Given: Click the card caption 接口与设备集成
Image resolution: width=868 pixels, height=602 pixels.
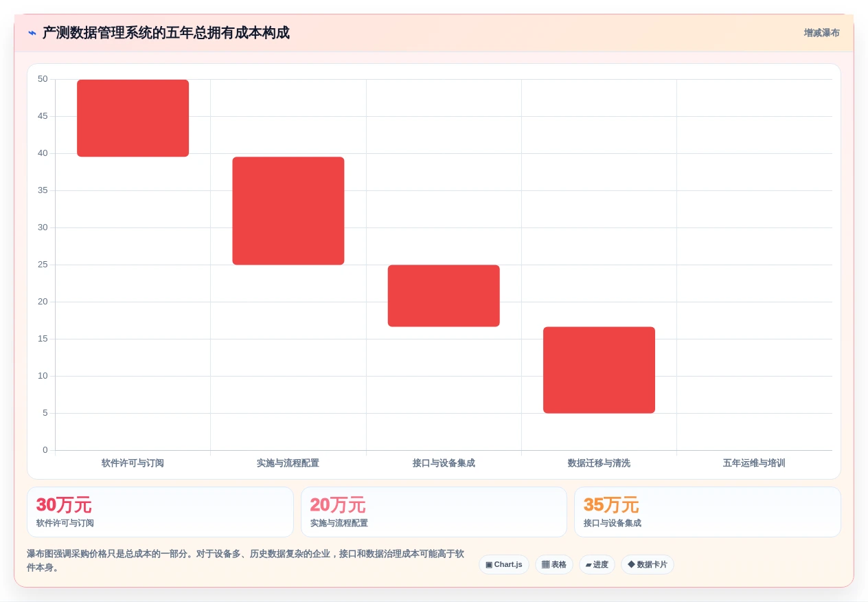Looking at the screenshot, I should (x=613, y=523).
